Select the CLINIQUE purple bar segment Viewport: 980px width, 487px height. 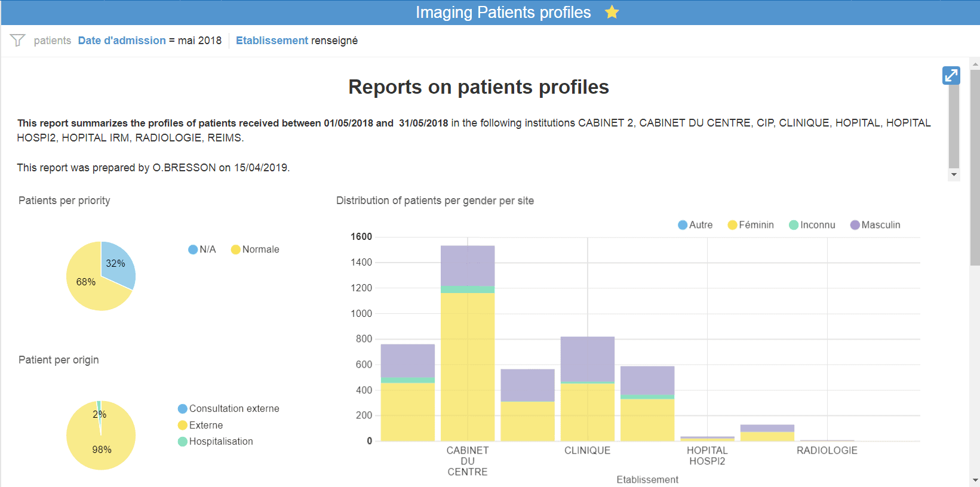pyautogui.click(x=588, y=359)
